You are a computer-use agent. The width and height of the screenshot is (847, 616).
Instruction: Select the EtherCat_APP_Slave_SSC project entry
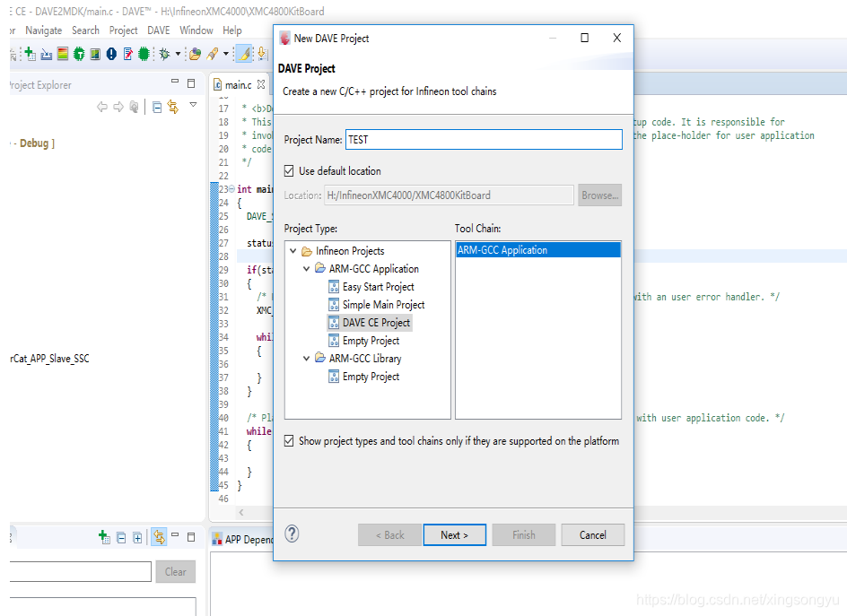point(49,359)
